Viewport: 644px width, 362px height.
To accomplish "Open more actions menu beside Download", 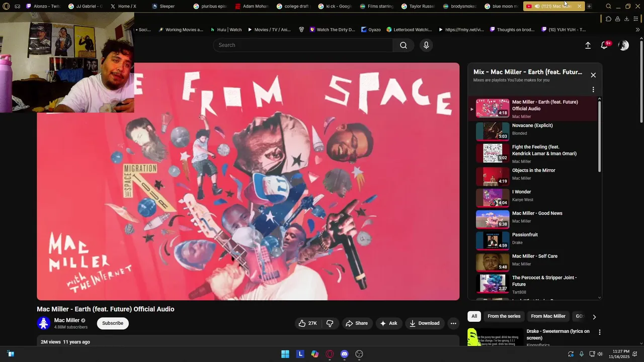I will click(x=453, y=323).
